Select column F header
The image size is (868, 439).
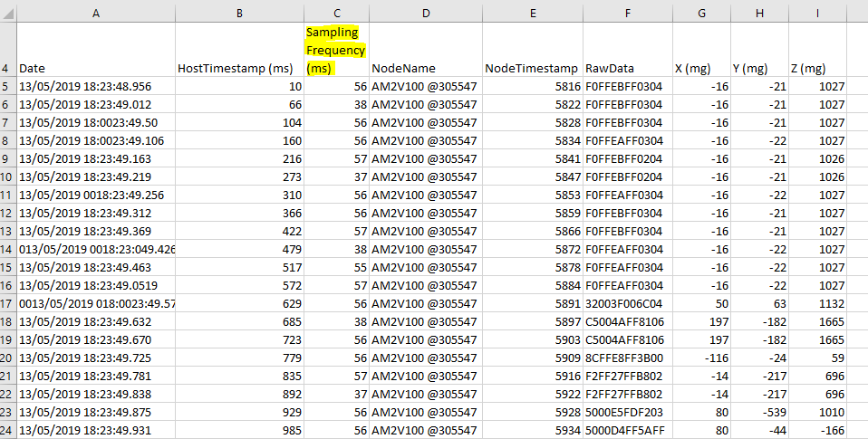click(x=628, y=14)
